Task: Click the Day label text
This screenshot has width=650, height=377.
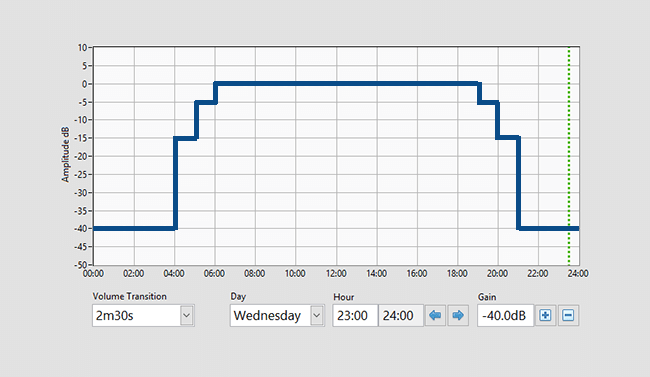Action: (x=238, y=297)
